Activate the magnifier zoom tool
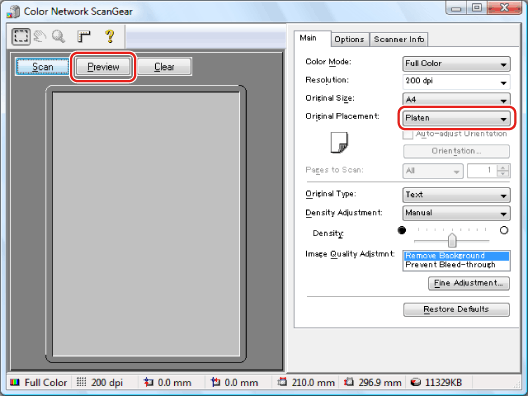Screen dimensions: 528x396 tap(59, 36)
